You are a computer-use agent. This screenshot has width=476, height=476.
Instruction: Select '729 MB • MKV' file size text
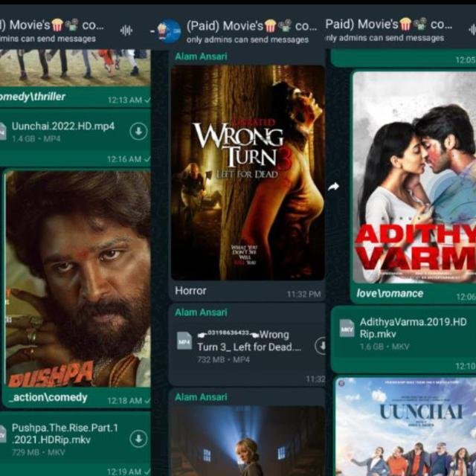[x=38, y=452]
